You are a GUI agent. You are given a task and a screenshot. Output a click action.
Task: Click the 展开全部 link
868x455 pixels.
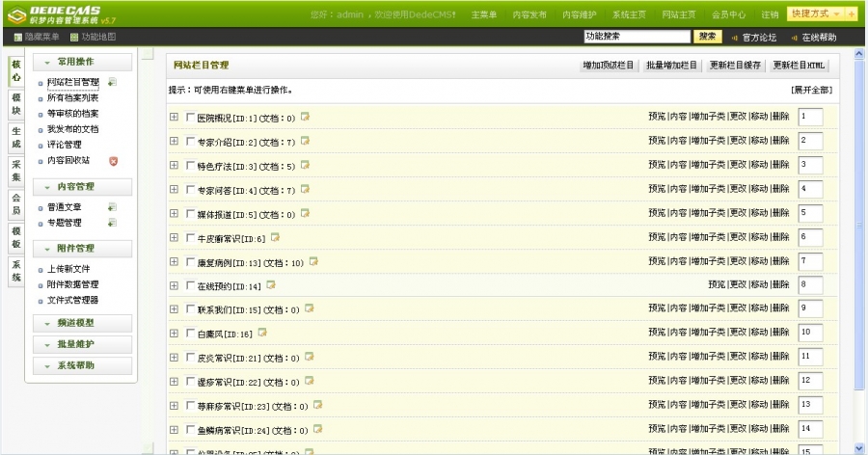[x=811, y=91]
